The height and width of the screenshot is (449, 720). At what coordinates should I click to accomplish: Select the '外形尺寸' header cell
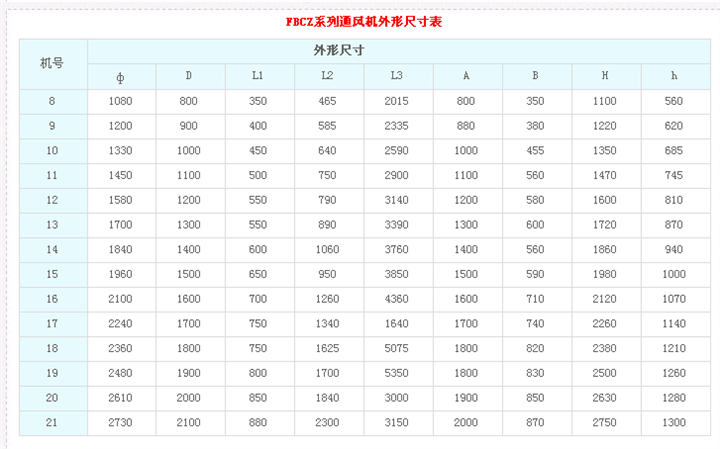(x=399, y=51)
